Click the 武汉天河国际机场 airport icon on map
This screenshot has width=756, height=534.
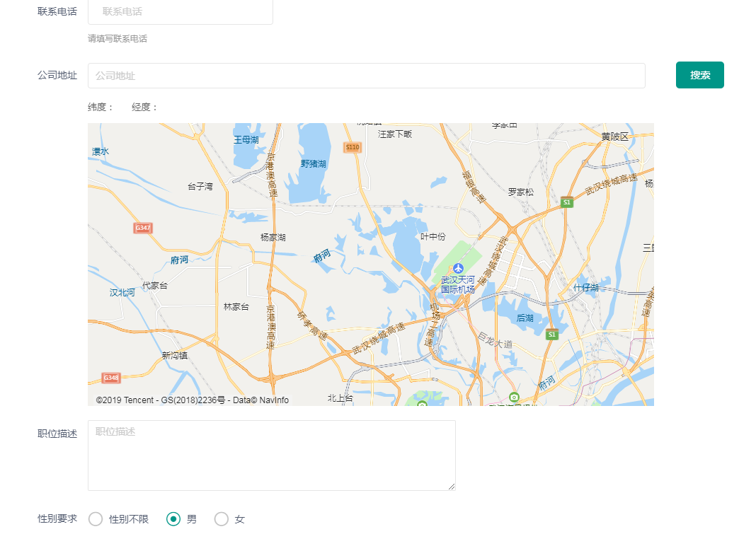pyautogui.click(x=458, y=268)
